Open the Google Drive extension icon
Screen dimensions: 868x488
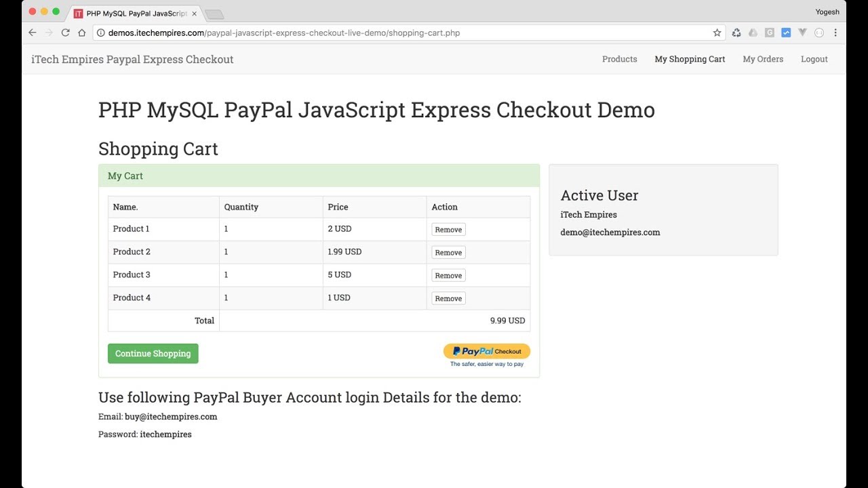click(753, 33)
